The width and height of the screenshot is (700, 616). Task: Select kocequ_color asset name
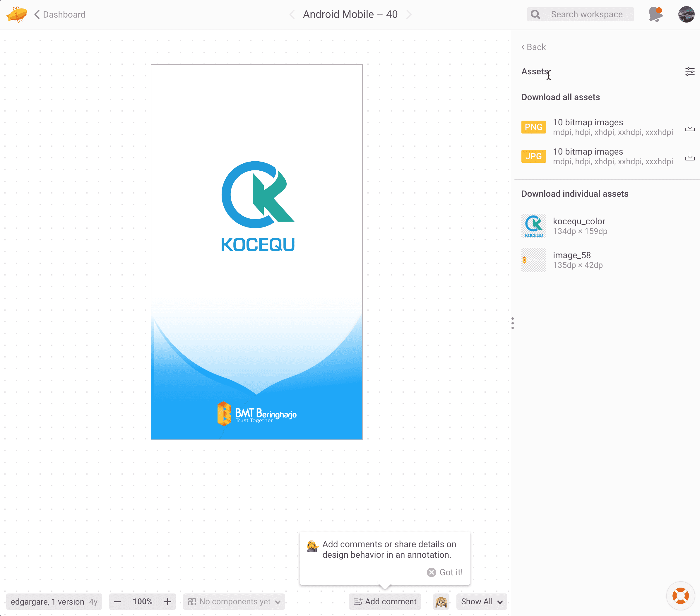coord(579,221)
